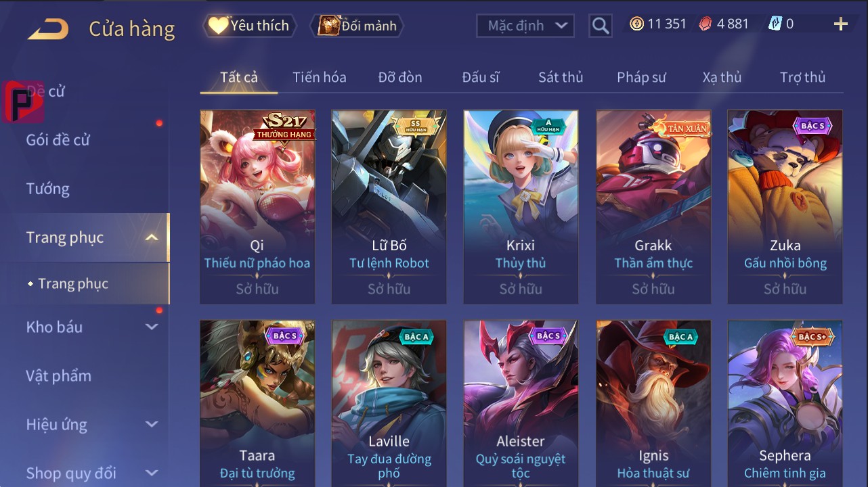Click the golden back arrow icon
This screenshot has height=487, width=868.
tap(49, 29)
